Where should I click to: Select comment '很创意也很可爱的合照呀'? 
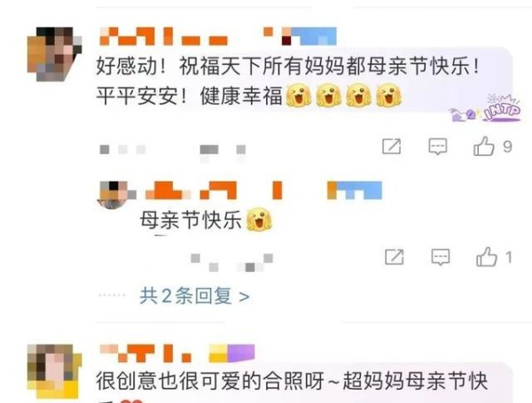tap(210, 381)
